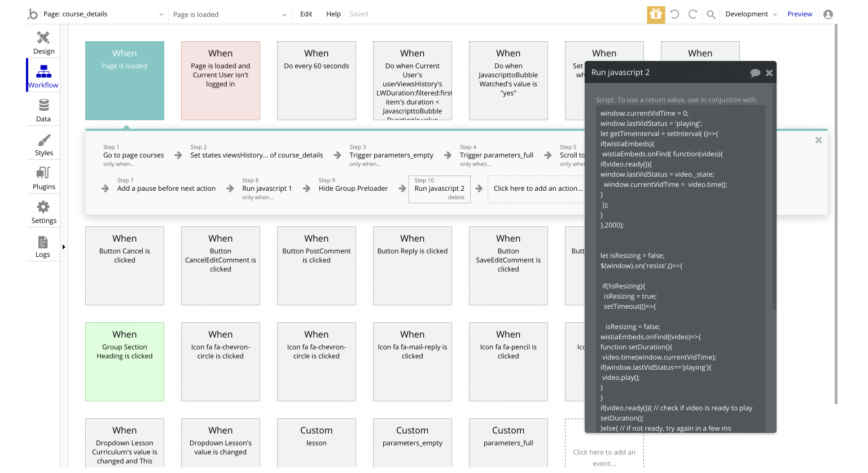Click the Preview link
Image resolution: width=868 pixels, height=473 pixels.
coord(800,14)
